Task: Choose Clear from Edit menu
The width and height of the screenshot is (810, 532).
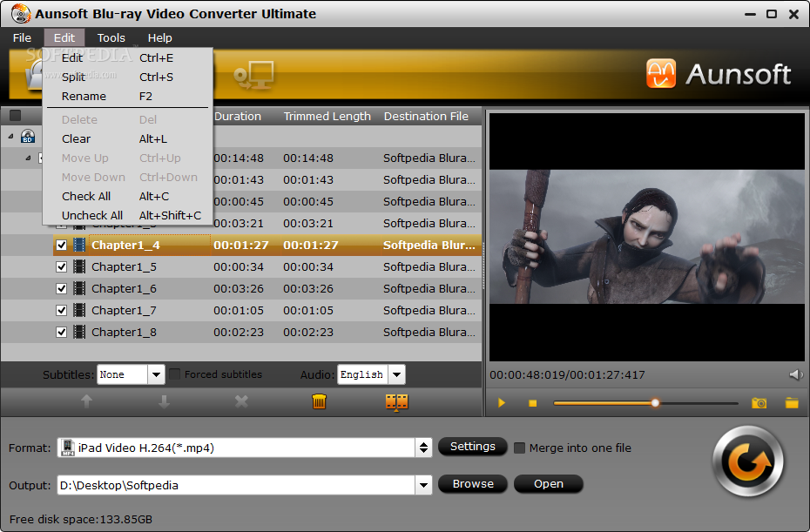Action: point(127,139)
